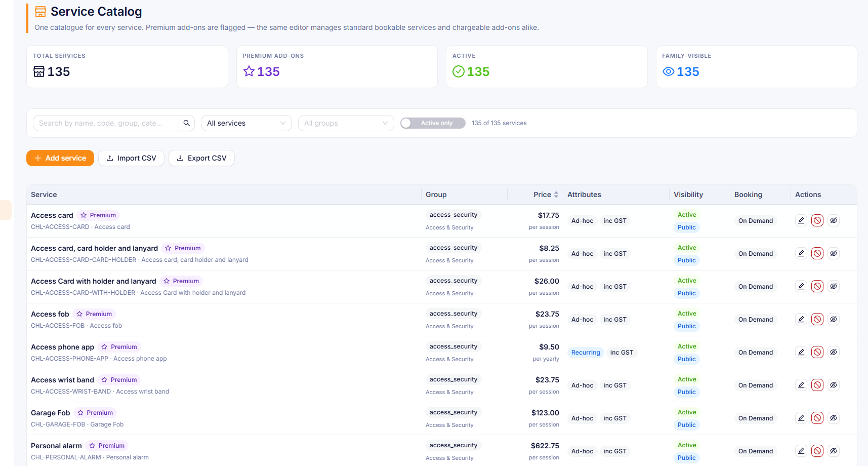Click the Public tag for Access wrist band
This screenshot has width=868, height=466.
coord(687,392)
